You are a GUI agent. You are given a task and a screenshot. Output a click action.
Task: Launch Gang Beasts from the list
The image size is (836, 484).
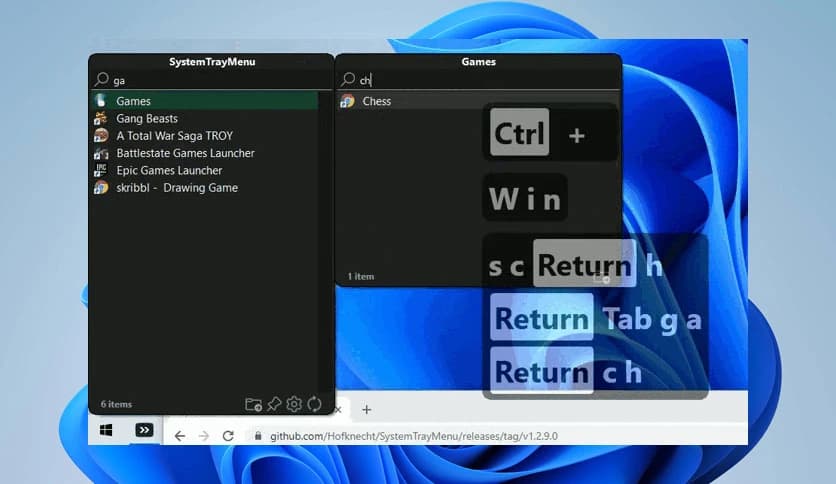point(205,118)
